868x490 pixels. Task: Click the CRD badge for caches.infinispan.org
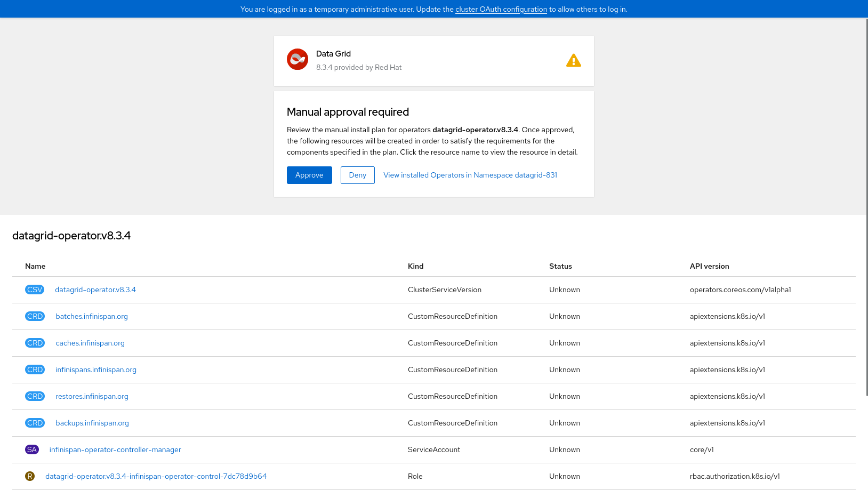click(35, 343)
